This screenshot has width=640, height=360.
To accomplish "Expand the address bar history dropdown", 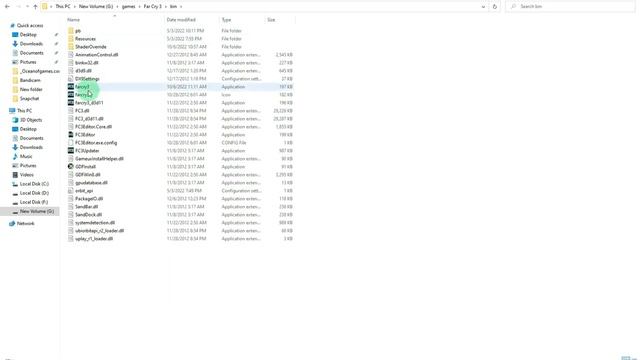I will 483,7.
